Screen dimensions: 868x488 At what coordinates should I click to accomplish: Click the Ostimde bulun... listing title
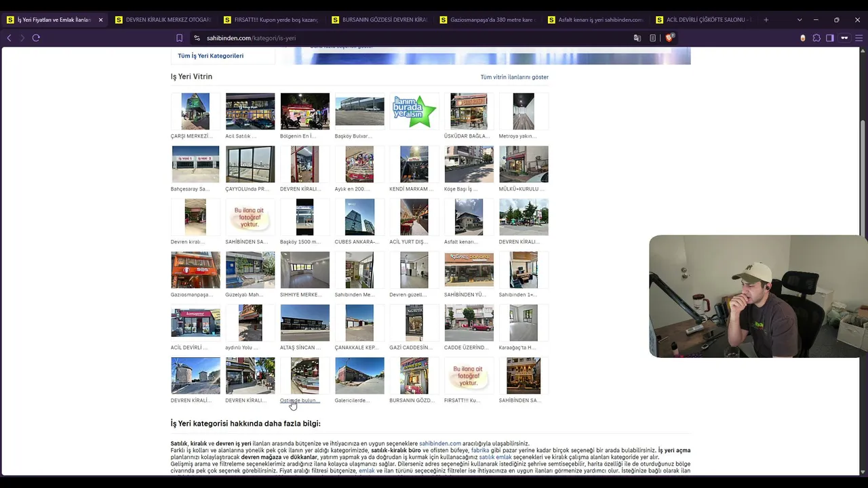[300, 401]
